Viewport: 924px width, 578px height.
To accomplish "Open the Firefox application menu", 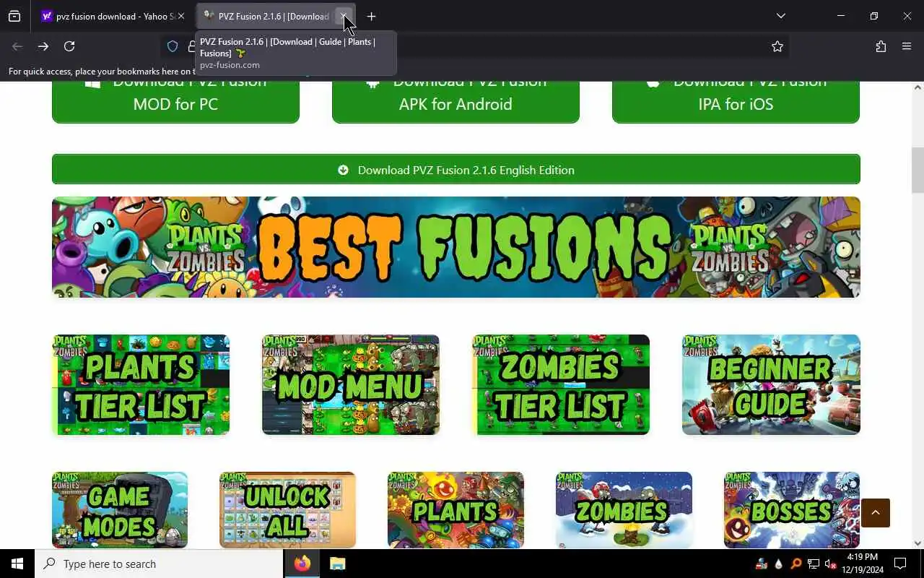I will 907,46.
